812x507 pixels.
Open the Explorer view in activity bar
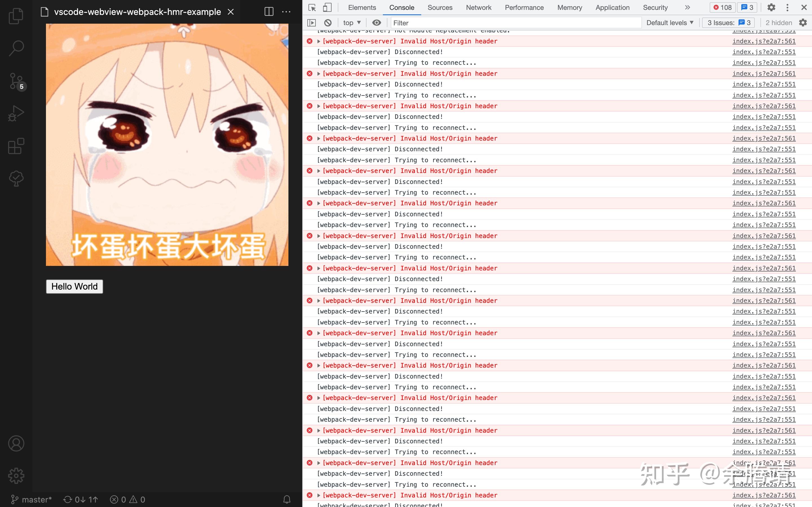[16, 16]
